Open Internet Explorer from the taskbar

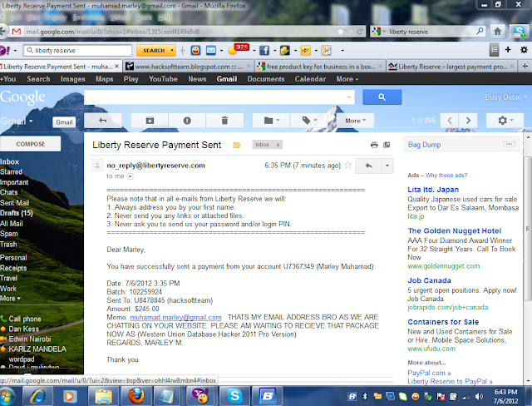click(x=38, y=396)
